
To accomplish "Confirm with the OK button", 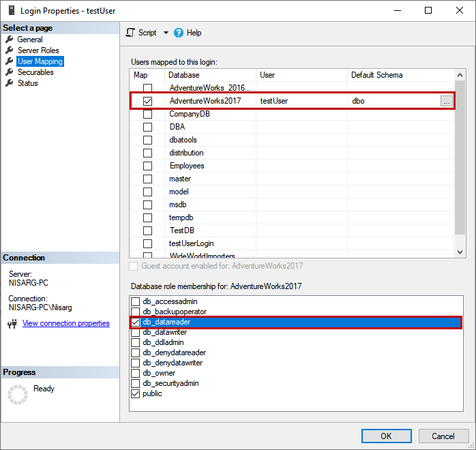I will coord(387,436).
